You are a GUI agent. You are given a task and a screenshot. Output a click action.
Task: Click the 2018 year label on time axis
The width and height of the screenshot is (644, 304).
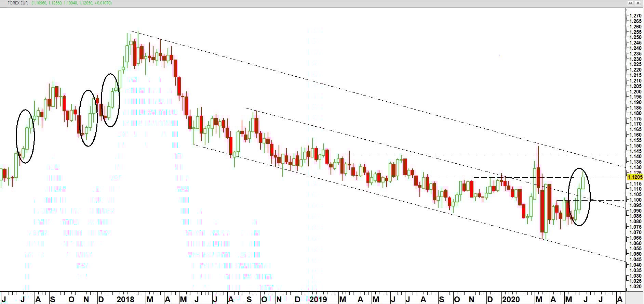[x=125, y=300]
